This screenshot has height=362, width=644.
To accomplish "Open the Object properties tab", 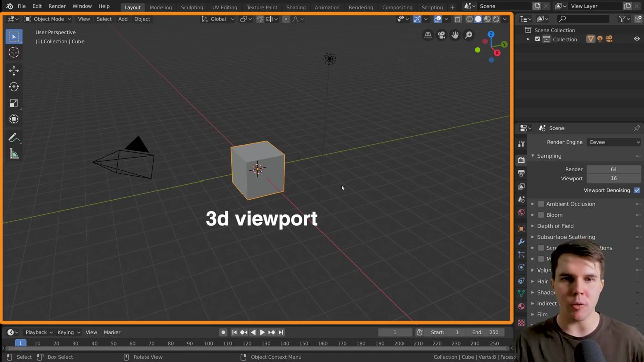I will coord(521,228).
